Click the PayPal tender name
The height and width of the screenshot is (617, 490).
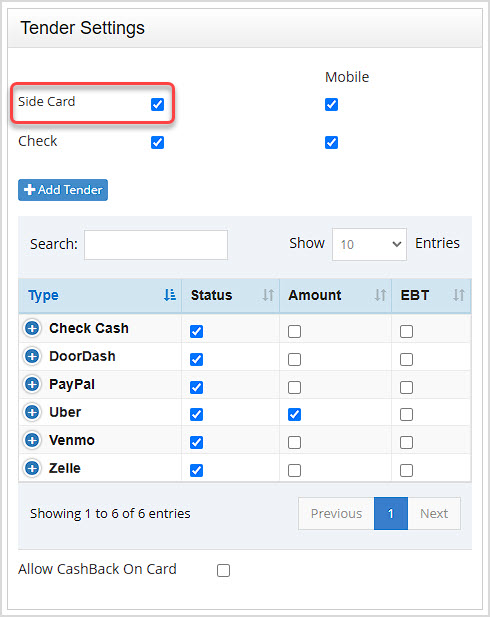(x=72, y=384)
